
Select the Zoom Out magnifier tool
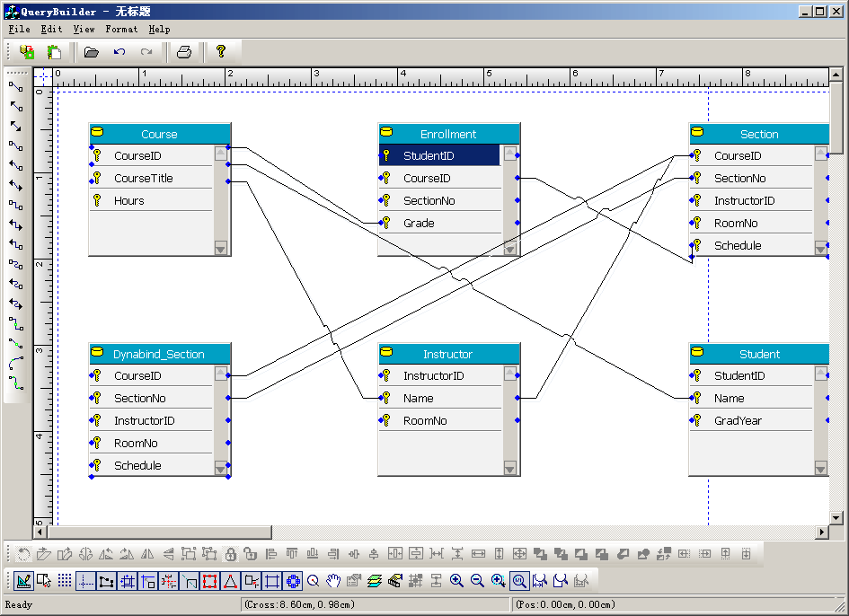click(477, 581)
